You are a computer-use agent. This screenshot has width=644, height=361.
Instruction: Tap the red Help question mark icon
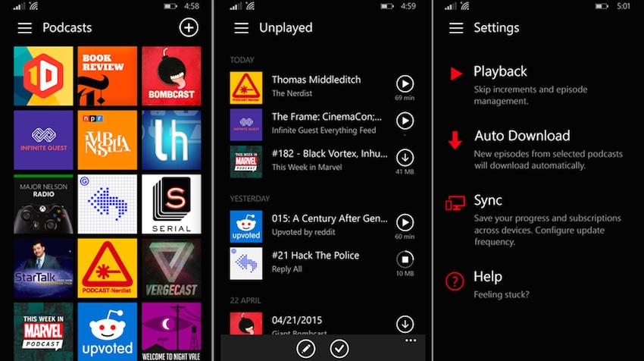click(455, 281)
